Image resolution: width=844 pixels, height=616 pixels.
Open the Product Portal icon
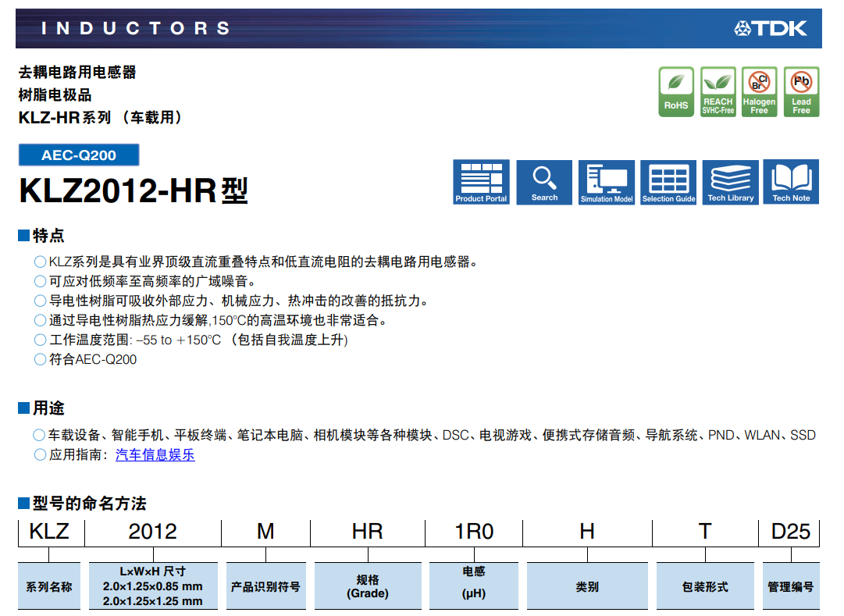point(481,182)
